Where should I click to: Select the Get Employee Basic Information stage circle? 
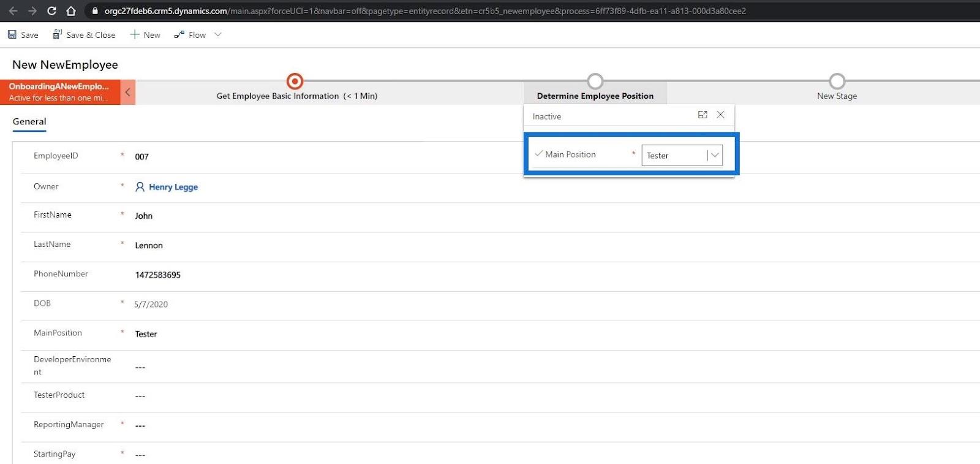[x=295, y=81]
